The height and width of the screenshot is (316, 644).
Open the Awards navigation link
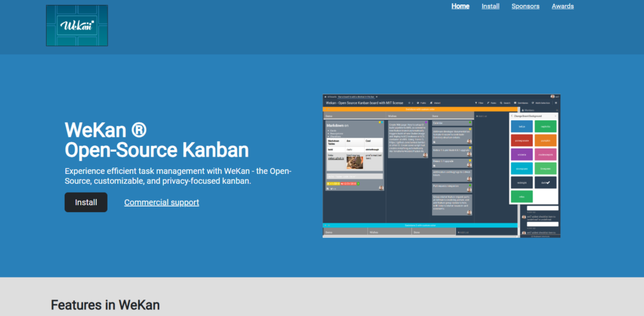tap(563, 6)
